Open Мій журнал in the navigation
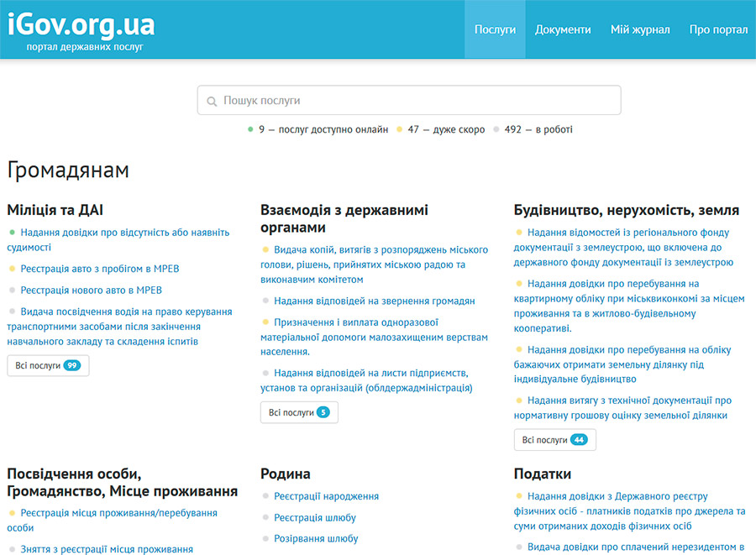 [640, 29]
